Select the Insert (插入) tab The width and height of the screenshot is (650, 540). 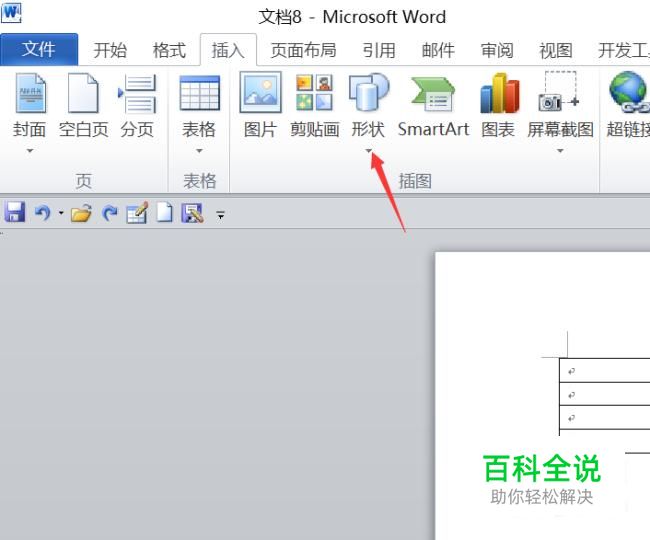point(228,50)
